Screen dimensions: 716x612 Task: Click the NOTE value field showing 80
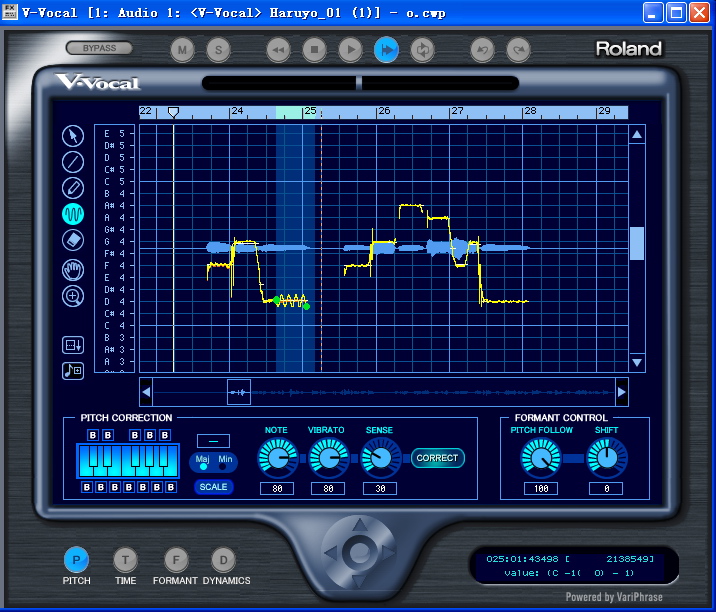[277, 489]
